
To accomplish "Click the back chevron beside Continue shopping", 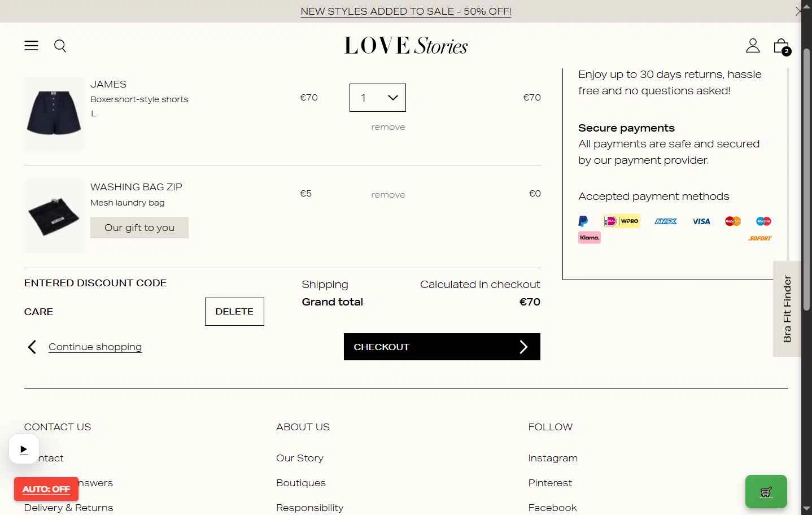I will click(x=32, y=347).
